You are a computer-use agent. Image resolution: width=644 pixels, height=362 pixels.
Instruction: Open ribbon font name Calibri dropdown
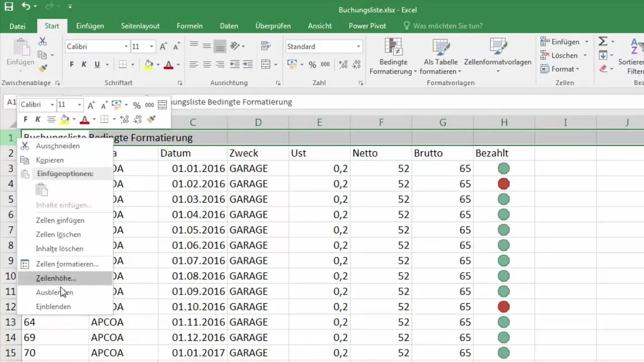click(126, 46)
